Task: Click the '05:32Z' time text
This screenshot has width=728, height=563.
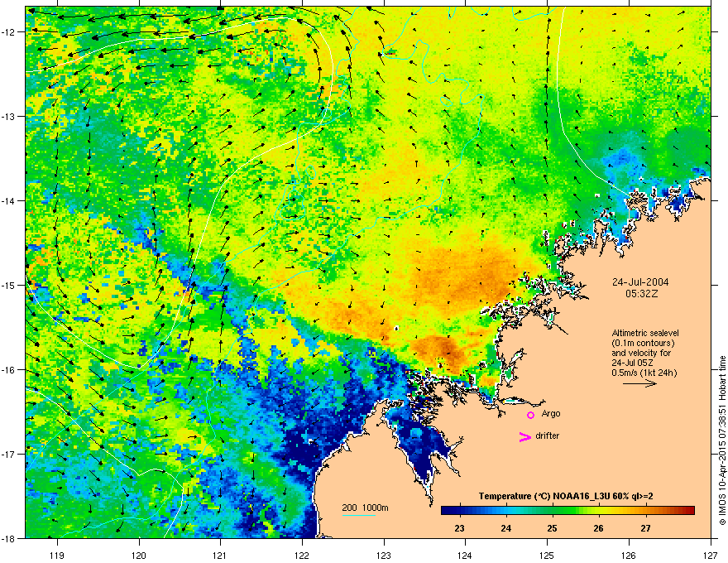Action: (641, 294)
